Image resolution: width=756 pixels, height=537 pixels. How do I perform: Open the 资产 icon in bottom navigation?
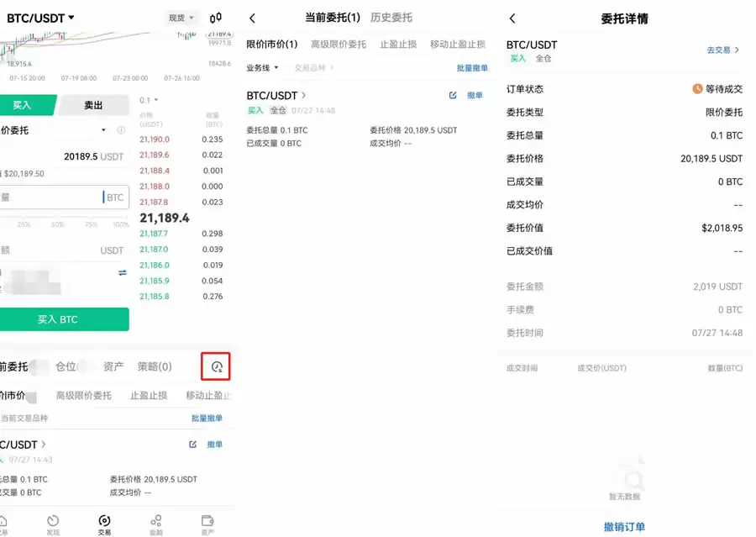[207, 523]
